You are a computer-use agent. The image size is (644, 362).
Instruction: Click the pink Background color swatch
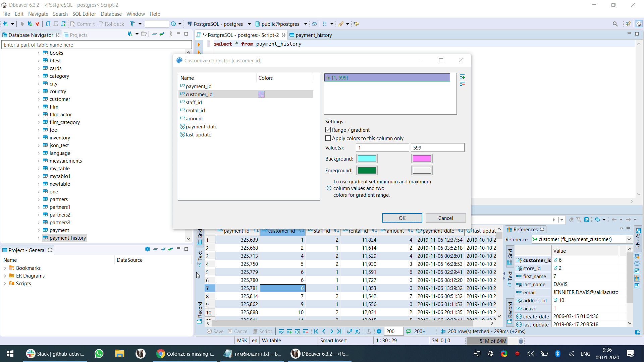(422, 159)
